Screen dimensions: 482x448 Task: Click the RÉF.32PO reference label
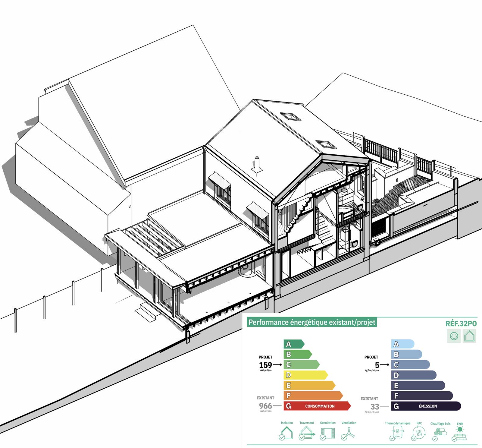461,323
